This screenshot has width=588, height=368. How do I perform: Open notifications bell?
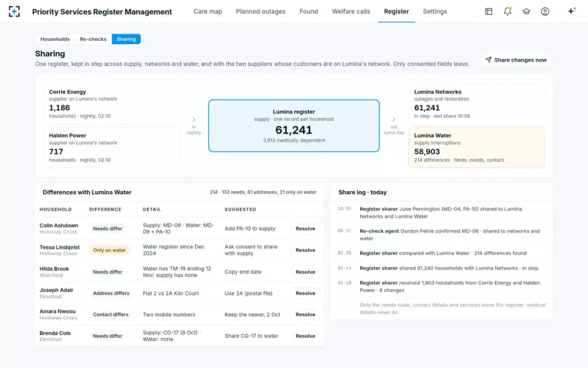click(x=508, y=11)
